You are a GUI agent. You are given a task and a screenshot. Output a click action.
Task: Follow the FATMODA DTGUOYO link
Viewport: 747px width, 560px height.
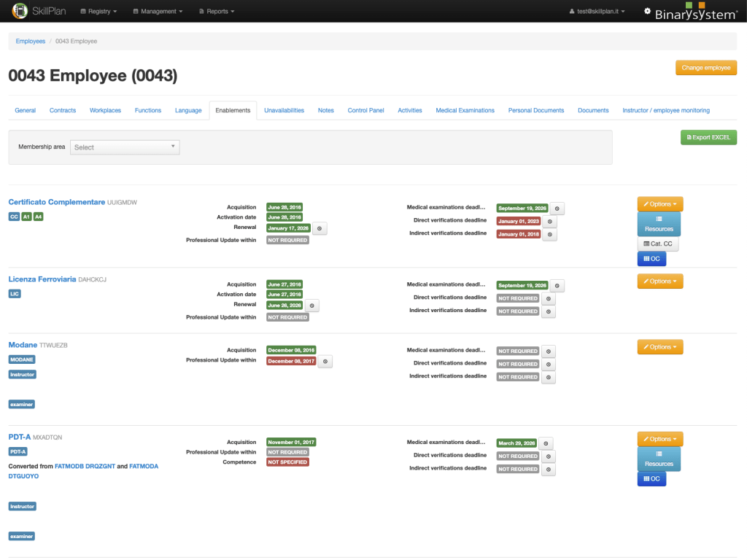pyautogui.click(x=83, y=471)
